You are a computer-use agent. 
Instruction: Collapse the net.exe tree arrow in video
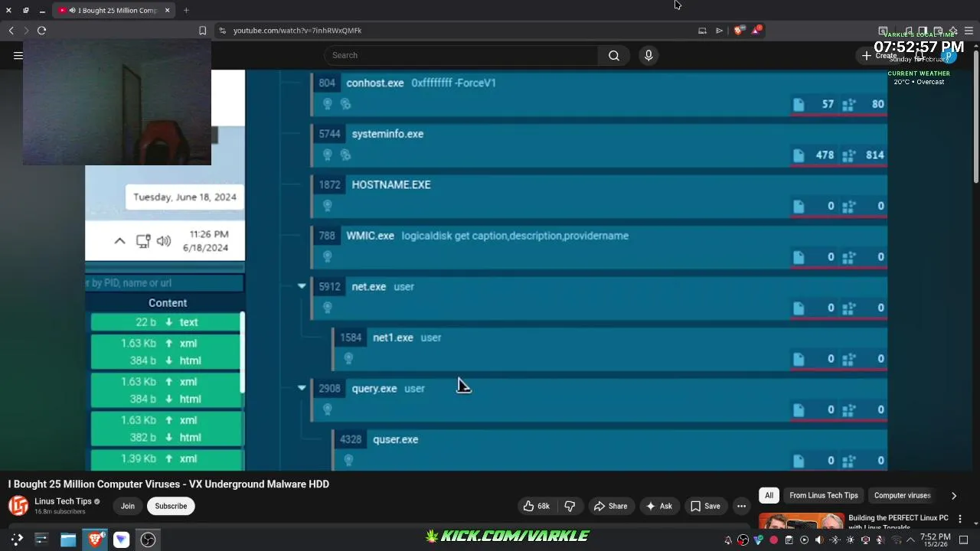(302, 286)
